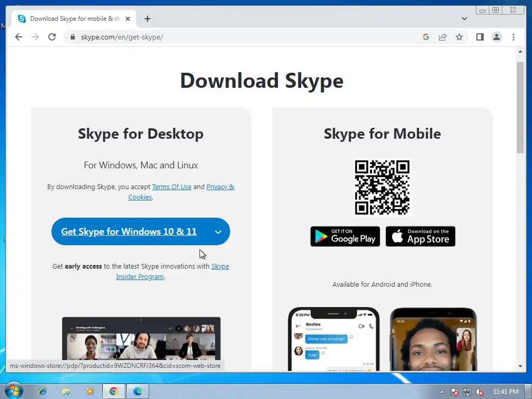
Task: Open the Privacy & Cookies link
Action: point(181,192)
